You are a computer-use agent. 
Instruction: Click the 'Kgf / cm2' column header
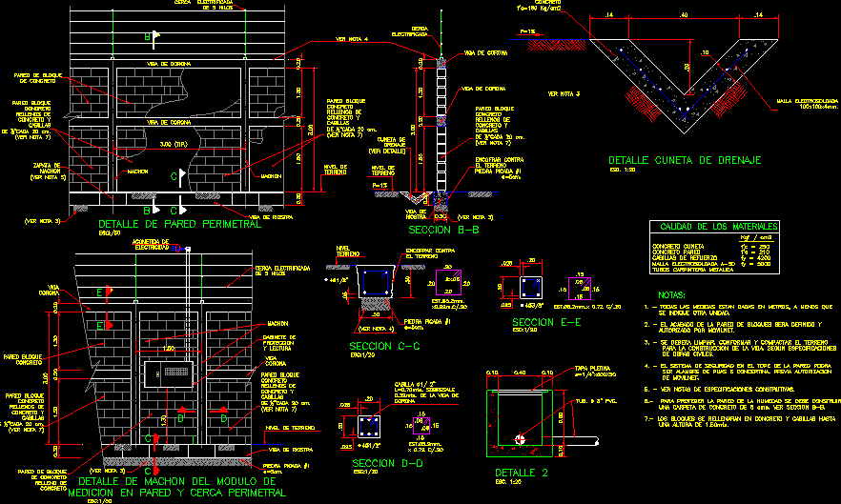click(756, 237)
